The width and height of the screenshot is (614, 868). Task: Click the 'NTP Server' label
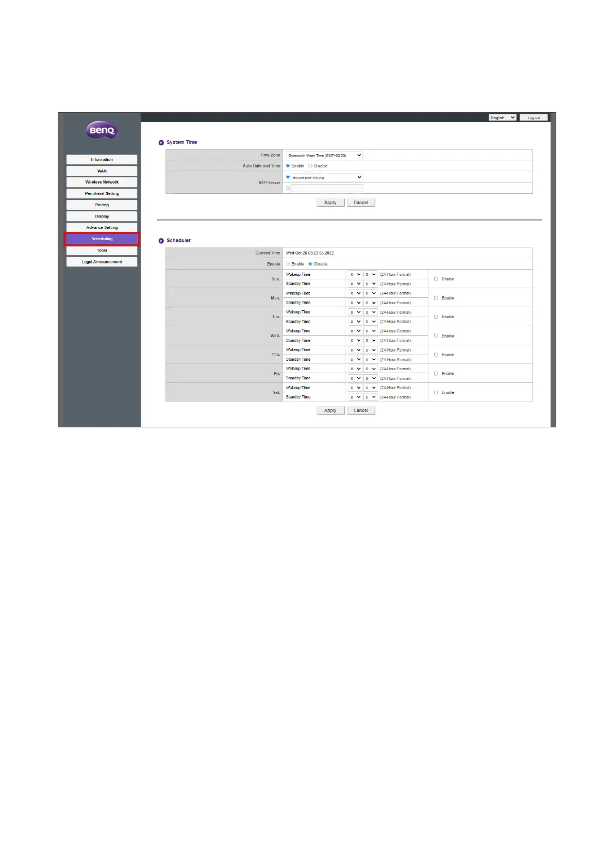click(270, 182)
